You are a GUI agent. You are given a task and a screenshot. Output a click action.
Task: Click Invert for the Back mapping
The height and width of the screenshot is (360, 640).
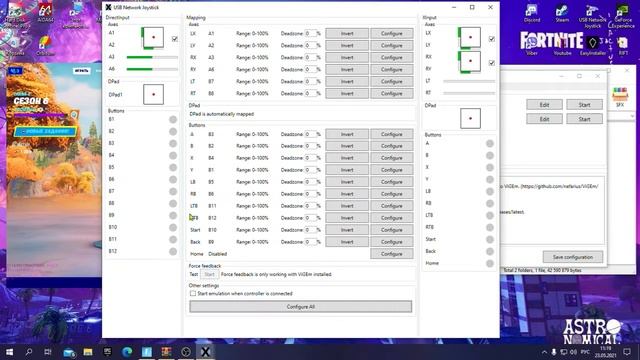[347, 242]
